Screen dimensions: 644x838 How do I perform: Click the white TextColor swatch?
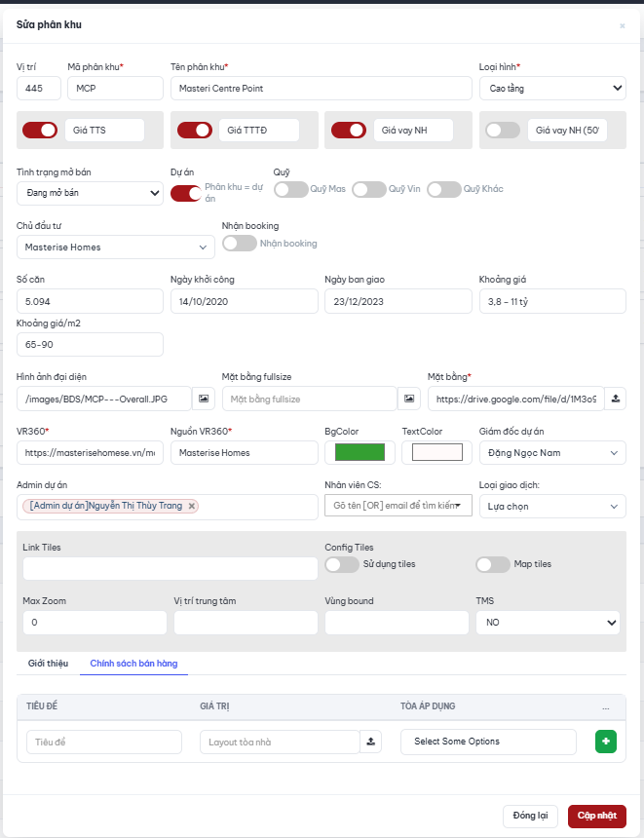pos(437,452)
